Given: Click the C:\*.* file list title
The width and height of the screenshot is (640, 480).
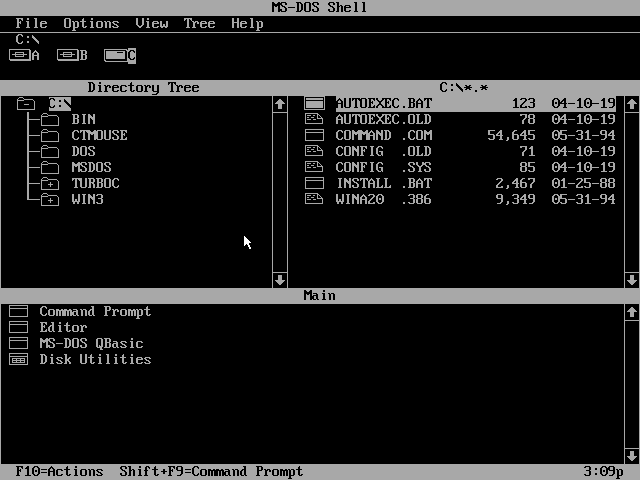Looking at the screenshot, I should pos(464,87).
